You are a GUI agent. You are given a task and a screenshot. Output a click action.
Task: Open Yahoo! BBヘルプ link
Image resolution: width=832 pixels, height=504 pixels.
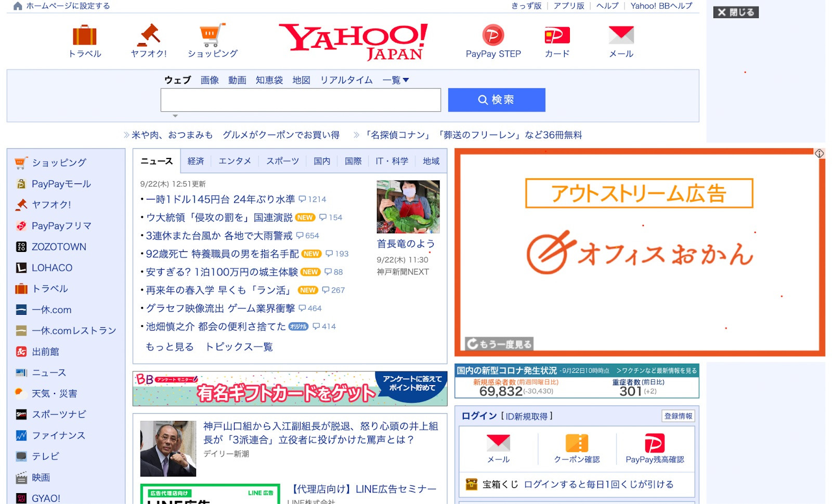[661, 6]
